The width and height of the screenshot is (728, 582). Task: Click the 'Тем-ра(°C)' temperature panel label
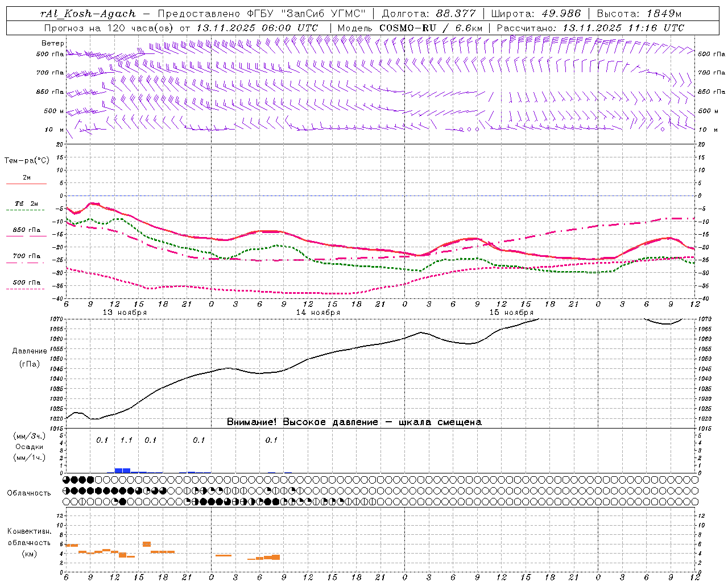pyautogui.click(x=27, y=161)
